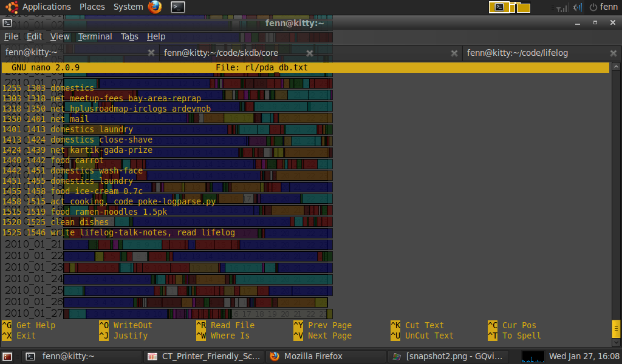Click the ramen-noodles 1.5pk line
Viewport: 622px width, 364px height.
point(84,212)
